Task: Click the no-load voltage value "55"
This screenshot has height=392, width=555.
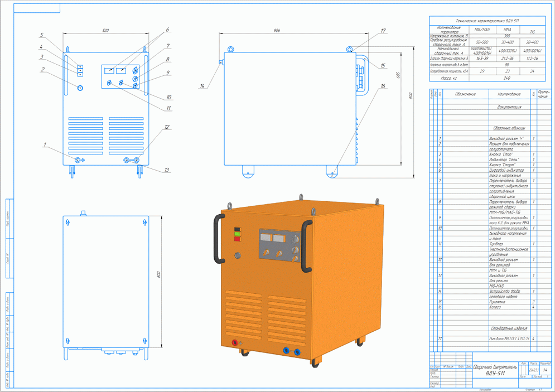Action: pos(507,65)
